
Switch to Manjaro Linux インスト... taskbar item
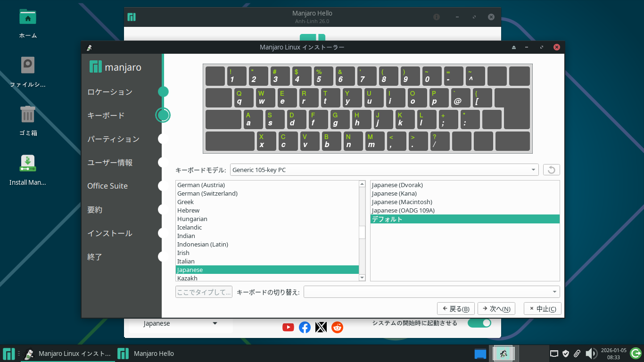coord(68,354)
